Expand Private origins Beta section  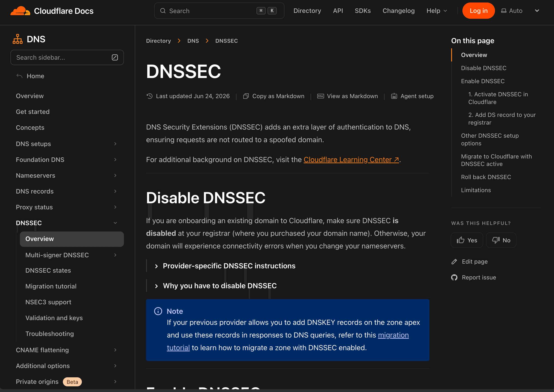click(x=115, y=382)
